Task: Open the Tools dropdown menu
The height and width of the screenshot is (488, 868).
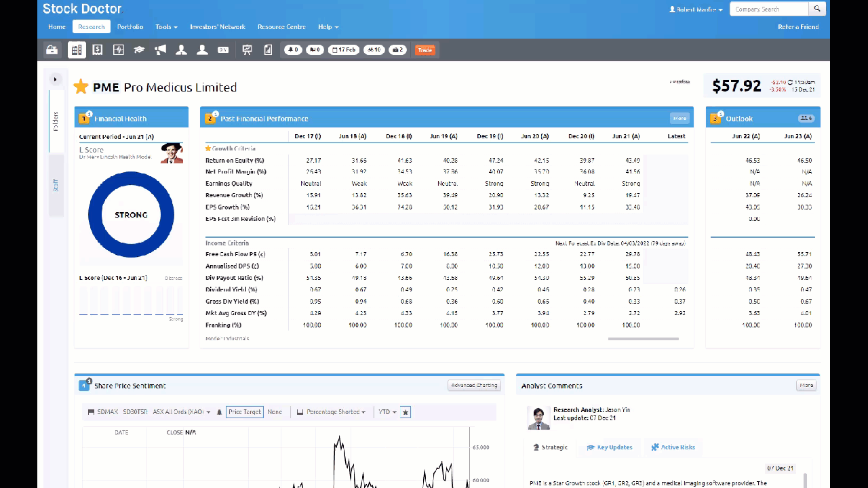Action: 166,27
